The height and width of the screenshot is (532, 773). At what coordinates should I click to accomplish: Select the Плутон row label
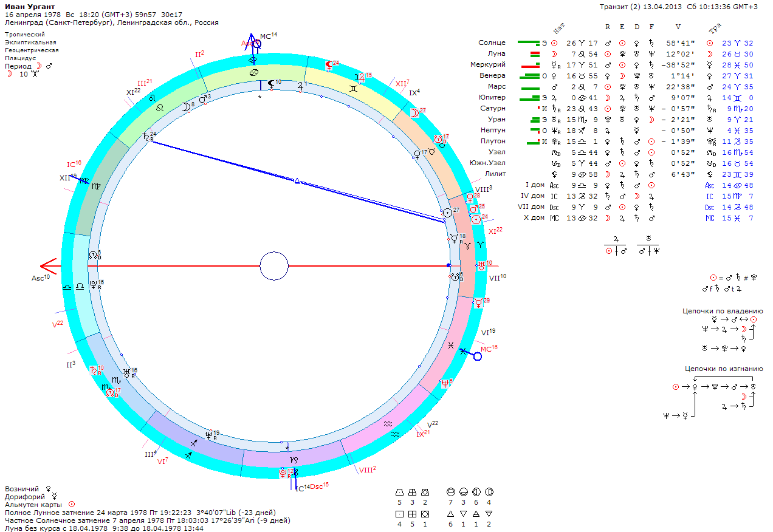tap(493, 141)
